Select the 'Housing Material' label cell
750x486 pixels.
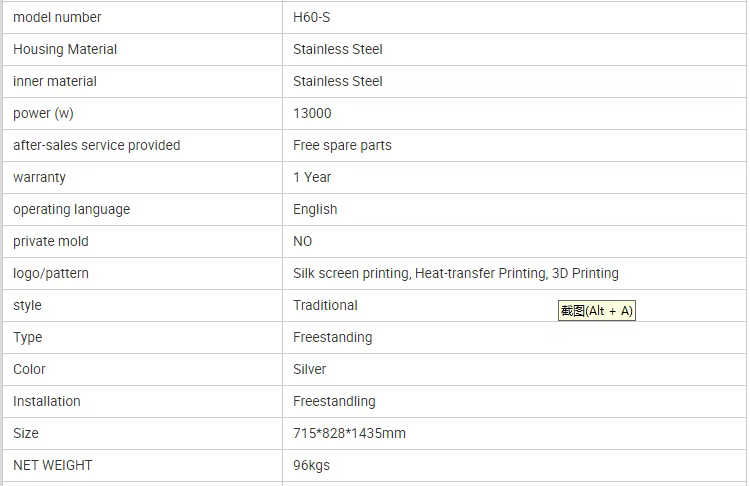(x=65, y=49)
